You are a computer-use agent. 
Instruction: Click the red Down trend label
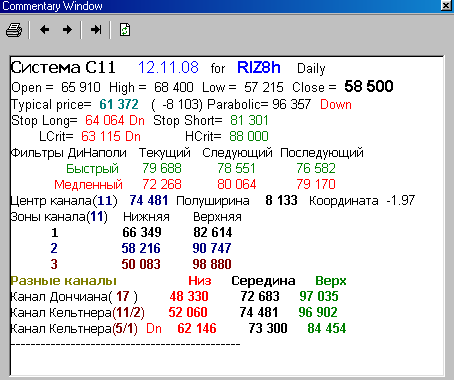coord(336,104)
